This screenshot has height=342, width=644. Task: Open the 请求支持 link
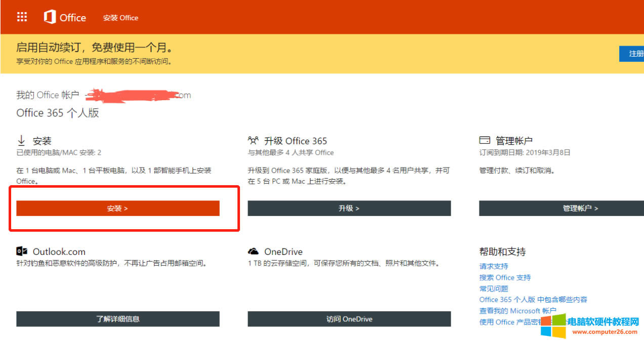click(494, 266)
